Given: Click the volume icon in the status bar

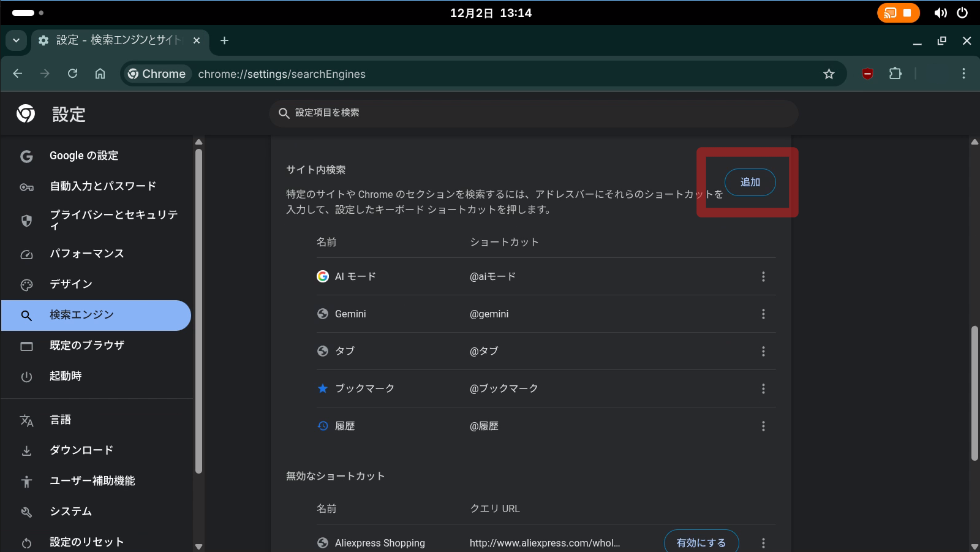Looking at the screenshot, I should point(941,12).
